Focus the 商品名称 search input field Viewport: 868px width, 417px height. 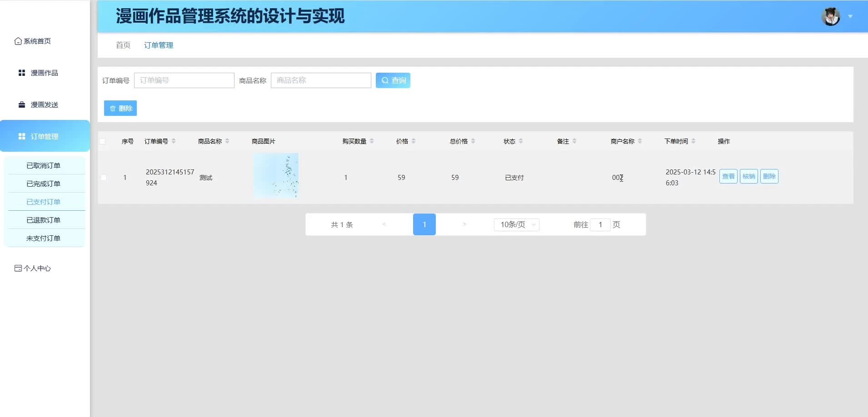(321, 81)
